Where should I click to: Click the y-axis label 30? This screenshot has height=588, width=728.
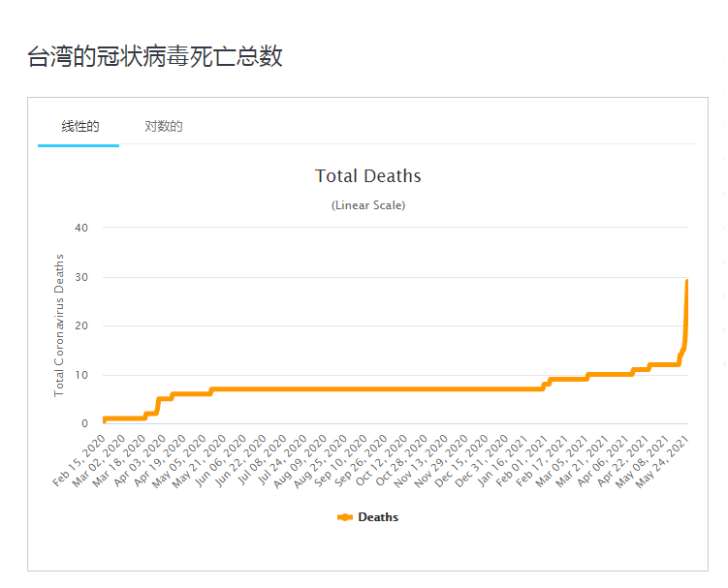click(81, 277)
